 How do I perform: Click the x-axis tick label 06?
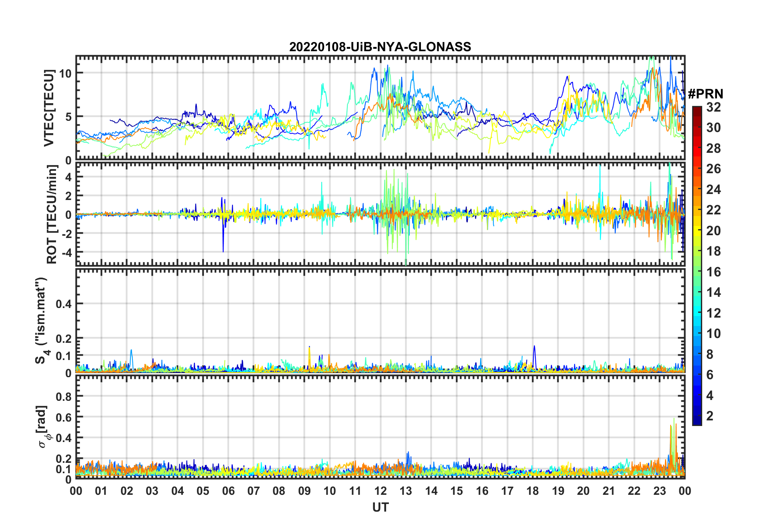click(228, 491)
